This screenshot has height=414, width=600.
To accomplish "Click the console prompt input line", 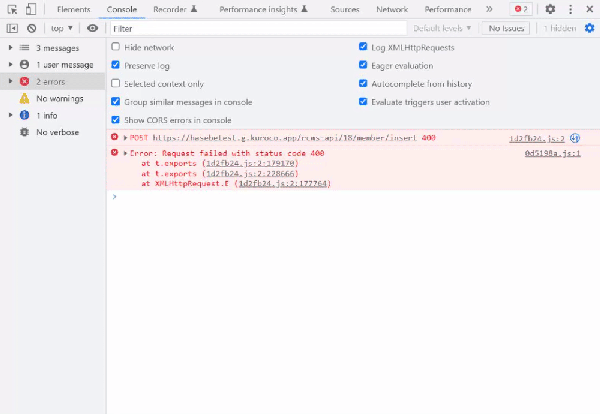I will point(352,197).
